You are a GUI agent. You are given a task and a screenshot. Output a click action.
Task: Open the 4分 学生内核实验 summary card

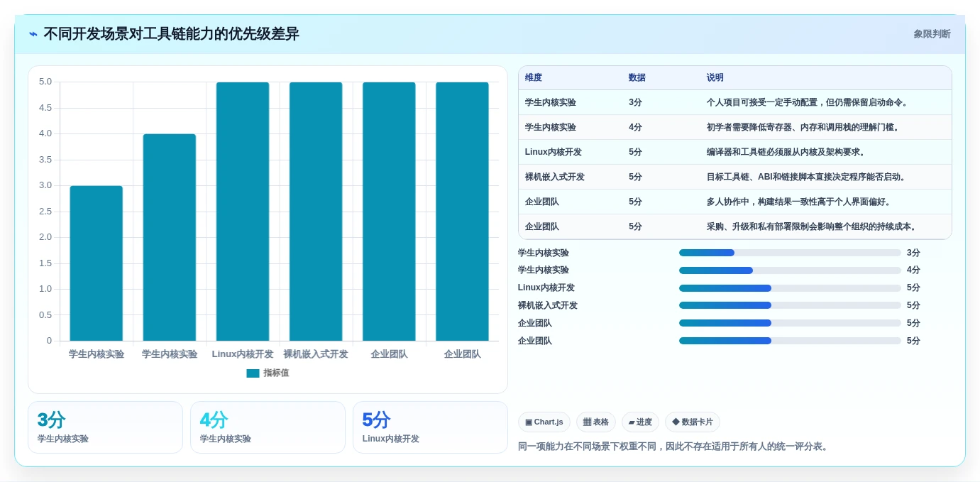coord(268,427)
